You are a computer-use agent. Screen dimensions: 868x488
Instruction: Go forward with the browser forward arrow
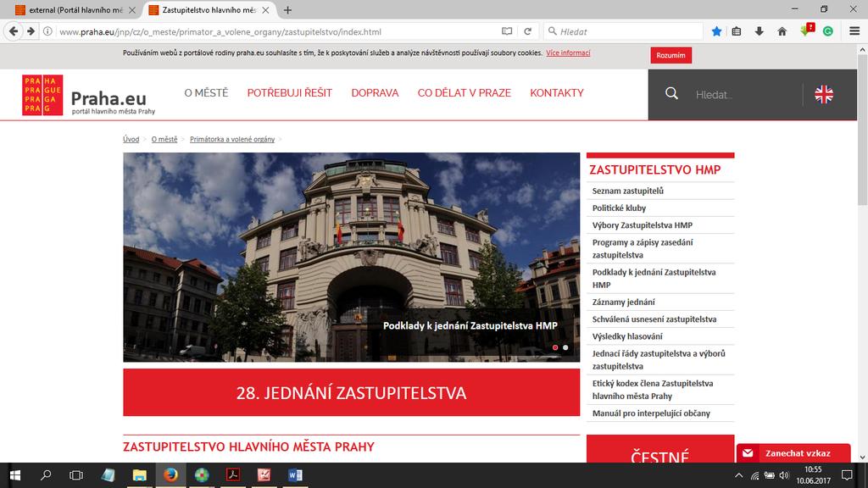pos(31,31)
